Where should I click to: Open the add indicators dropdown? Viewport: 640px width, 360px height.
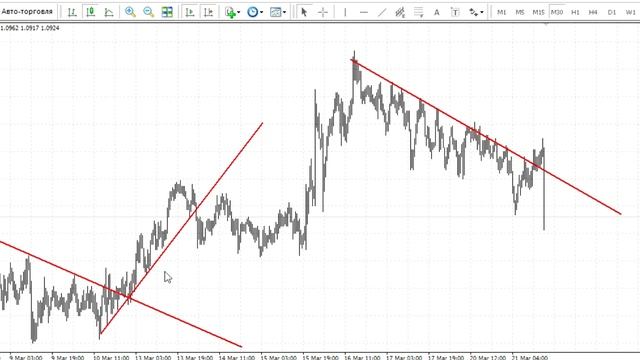[232, 12]
